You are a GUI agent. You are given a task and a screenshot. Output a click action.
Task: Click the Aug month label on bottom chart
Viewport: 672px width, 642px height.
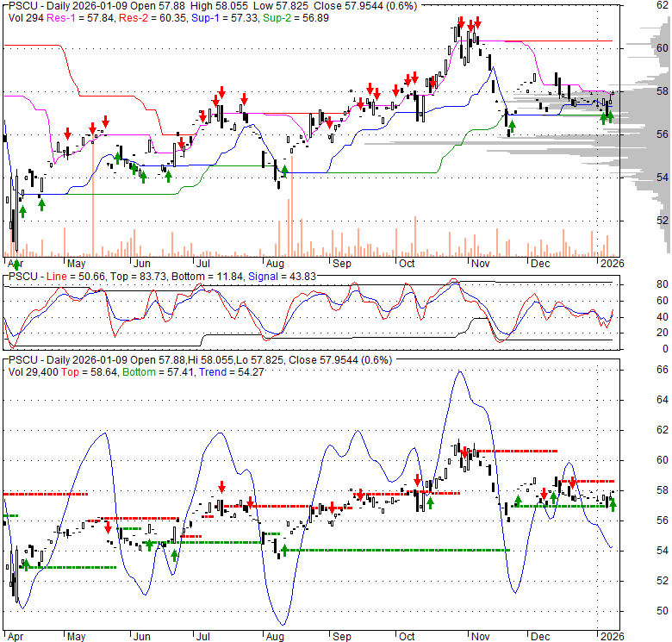pos(275,637)
